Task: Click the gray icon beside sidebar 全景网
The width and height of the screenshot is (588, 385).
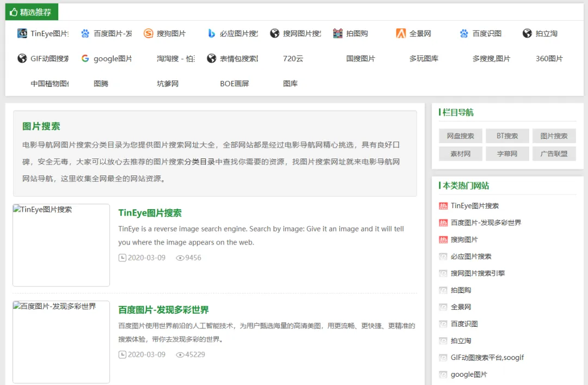Action: (x=443, y=307)
